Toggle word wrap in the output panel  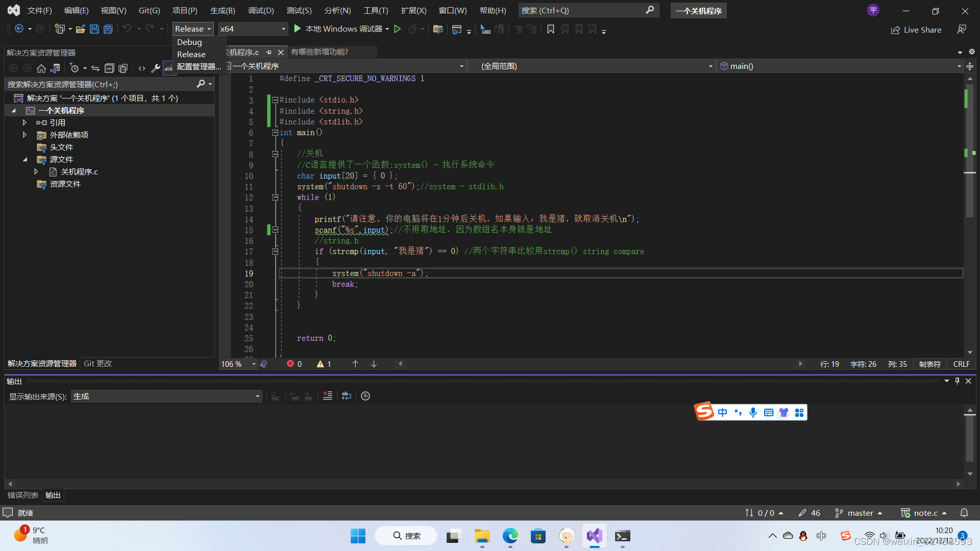click(347, 396)
